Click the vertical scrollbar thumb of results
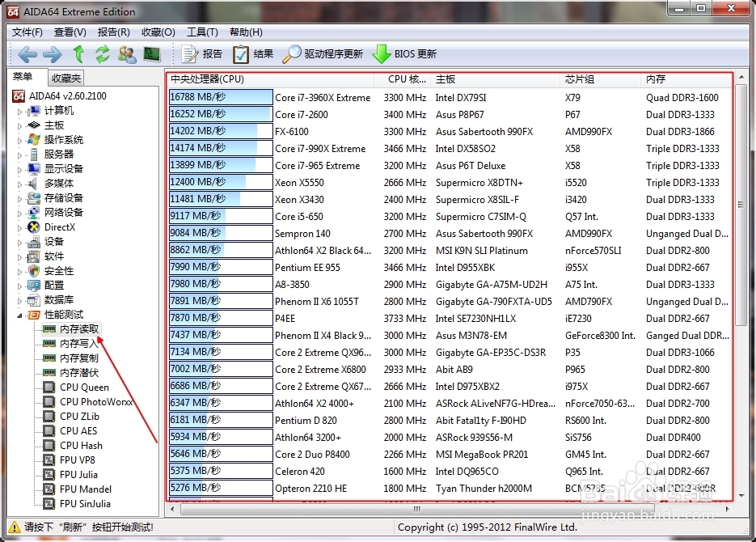 tap(741, 205)
